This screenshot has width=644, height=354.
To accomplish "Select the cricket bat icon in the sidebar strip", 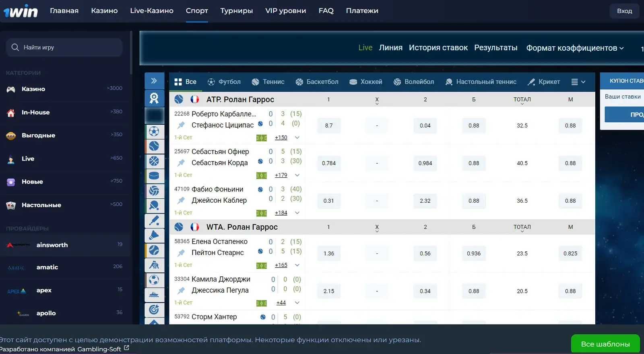I will [x=154, y=220].
